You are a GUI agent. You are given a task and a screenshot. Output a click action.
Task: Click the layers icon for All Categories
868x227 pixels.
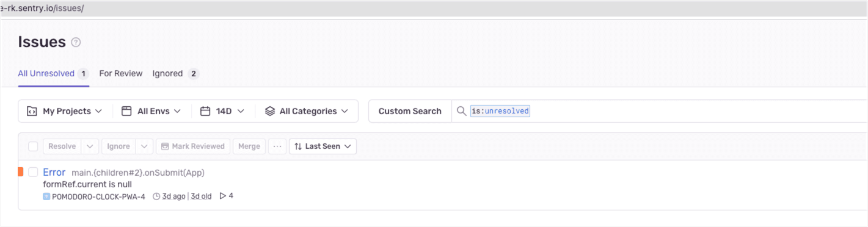point(269,111)
